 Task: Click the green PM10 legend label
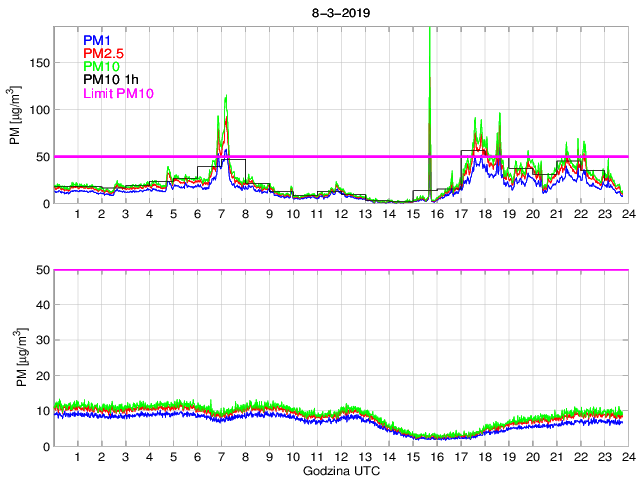pos(102,67)
